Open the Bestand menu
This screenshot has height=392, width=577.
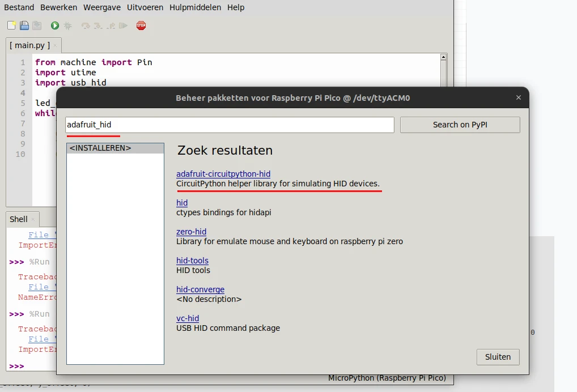pyautogui.click(x=19, y=7)
